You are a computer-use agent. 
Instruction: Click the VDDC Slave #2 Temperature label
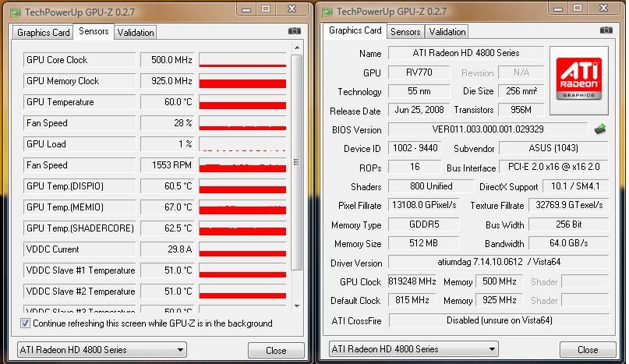(x=79, y=292)
